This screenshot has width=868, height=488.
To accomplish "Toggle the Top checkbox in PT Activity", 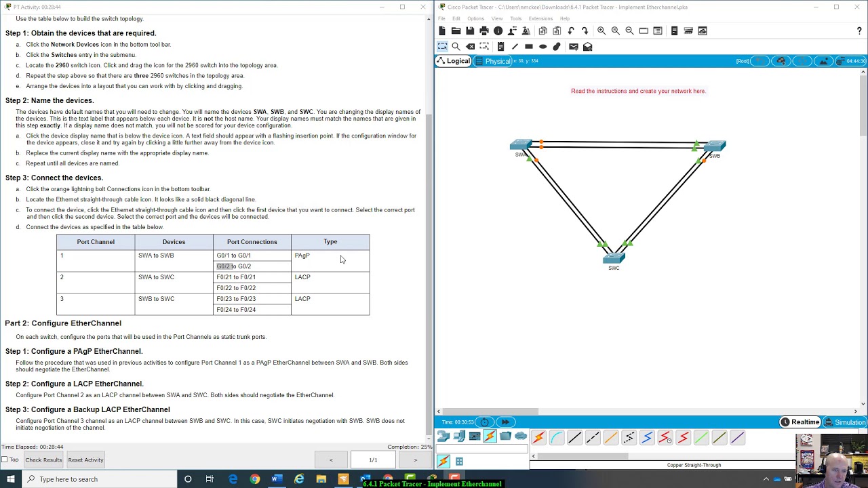I will pos(5,460).
